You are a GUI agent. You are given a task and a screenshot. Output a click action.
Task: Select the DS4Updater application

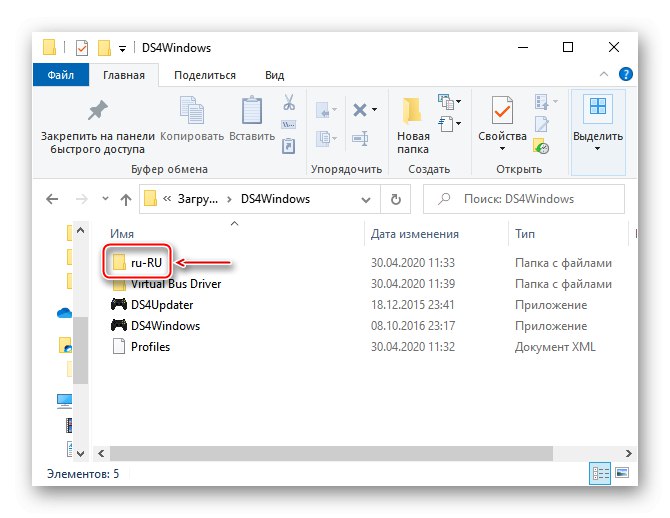click(x=152, y=305)
